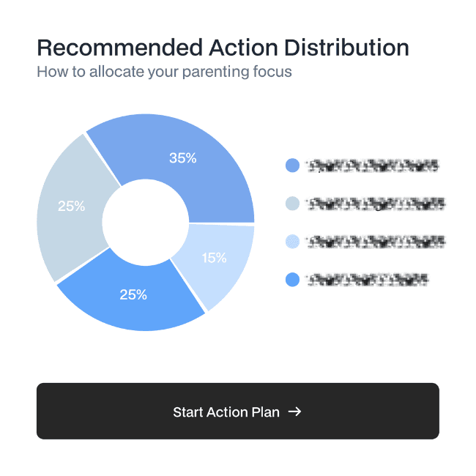Screen dimensions: 476x476
Task: Click the 35% percentage label
Action: point(183,158)
